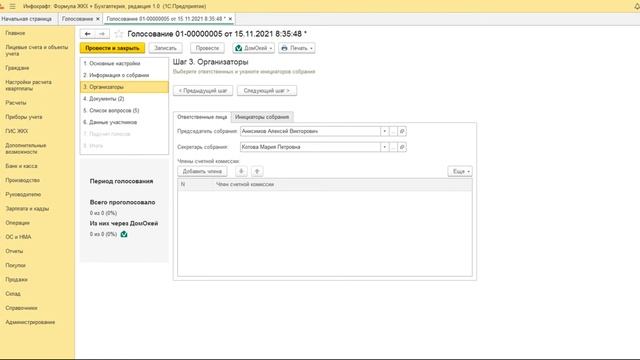The width and height of the screenshot is (640, 360).
Task: Click the forward navigation arrow
Action: tap(102, 34)
